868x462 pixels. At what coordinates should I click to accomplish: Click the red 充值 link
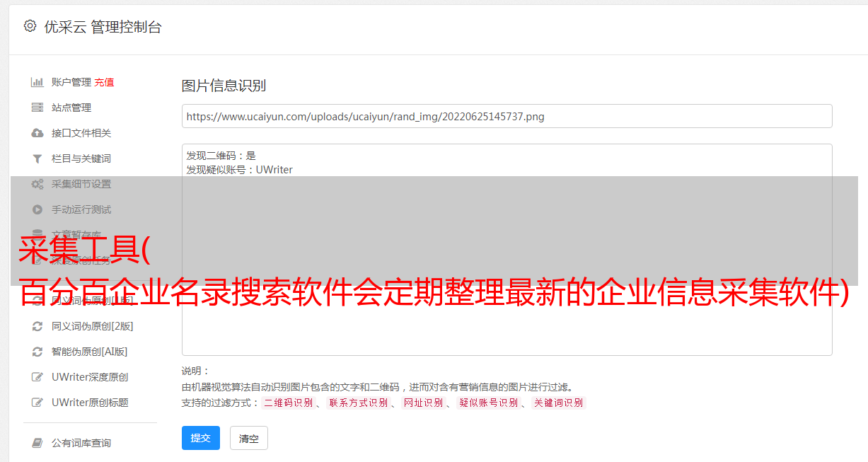pyautogui.click(x=104, y=82)
